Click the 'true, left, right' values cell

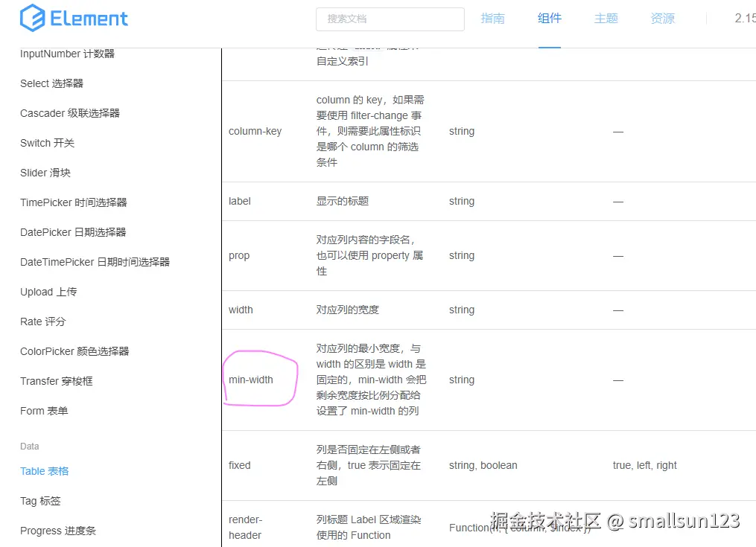644,465
